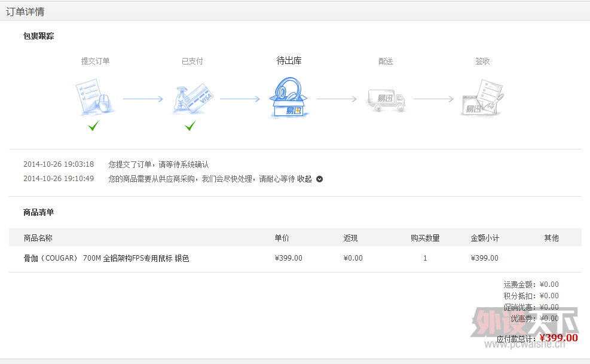The image size is (590, 364).
Task: Click red total amount ¥399.00
Action: tap(559, 338)
